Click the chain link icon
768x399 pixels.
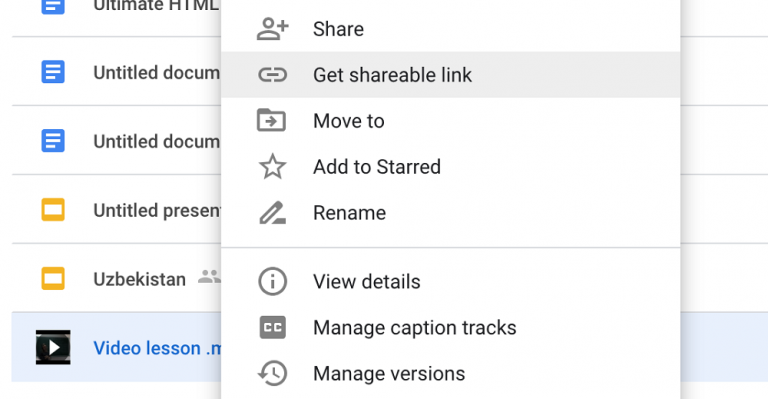[x=272, y=75]
